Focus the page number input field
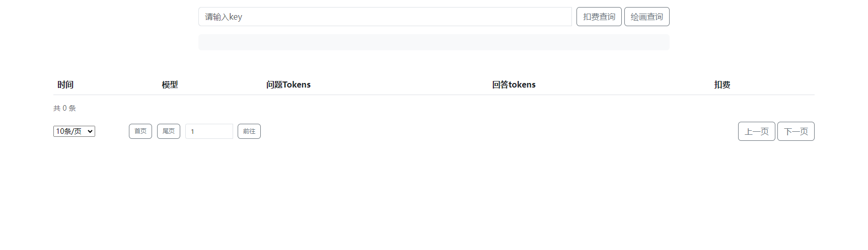Image resolution: width=868 pixels, height=250 pixels. [209, 131]
